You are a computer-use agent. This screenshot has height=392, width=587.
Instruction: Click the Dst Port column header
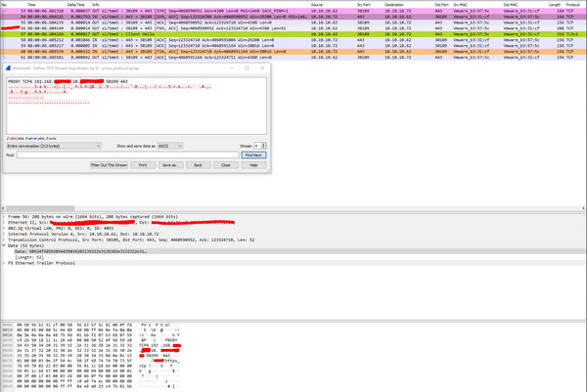pos(442,5)
